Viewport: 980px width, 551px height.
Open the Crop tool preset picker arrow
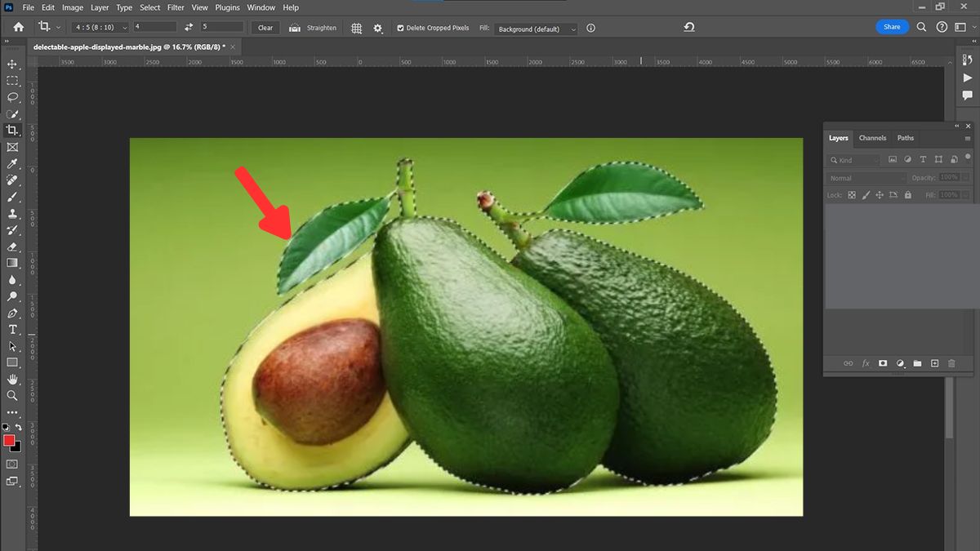click(58, 28)
